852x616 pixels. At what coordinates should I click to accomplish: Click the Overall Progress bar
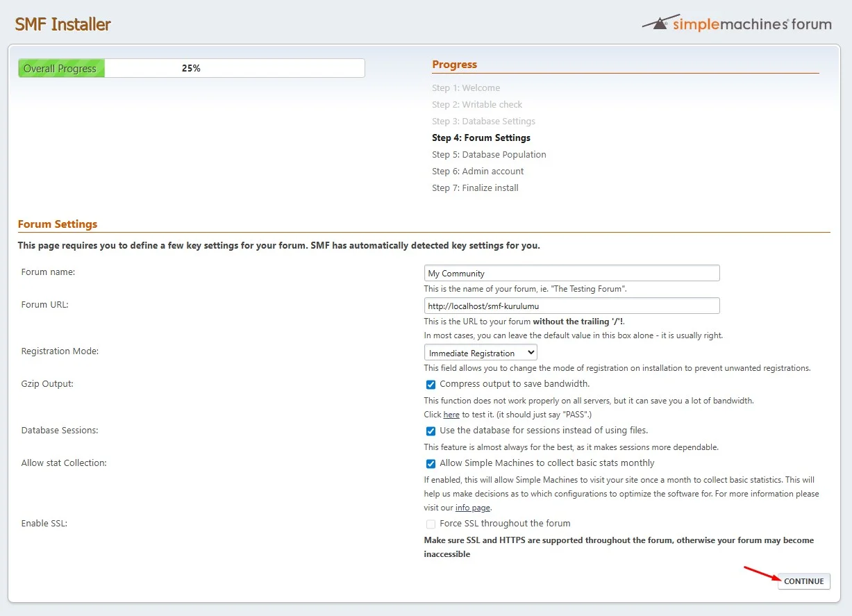191,68
